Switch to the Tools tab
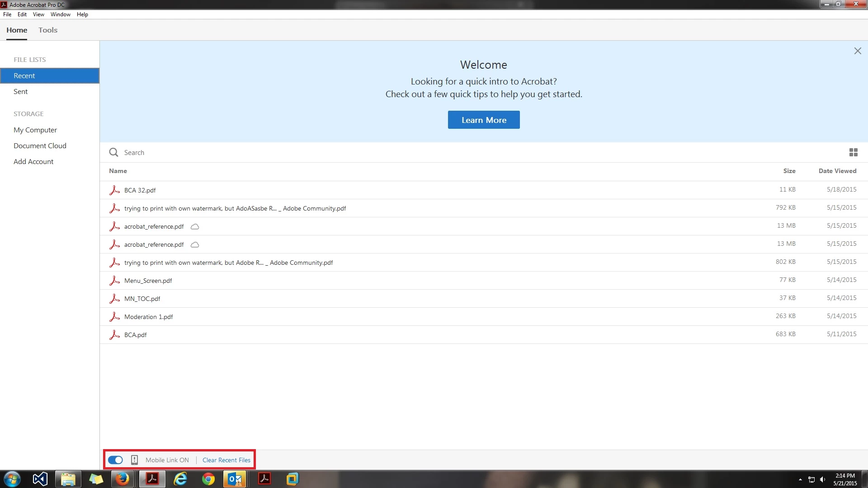Image resolution: width=868 pixels, height=488 pixels. point(48,30)
